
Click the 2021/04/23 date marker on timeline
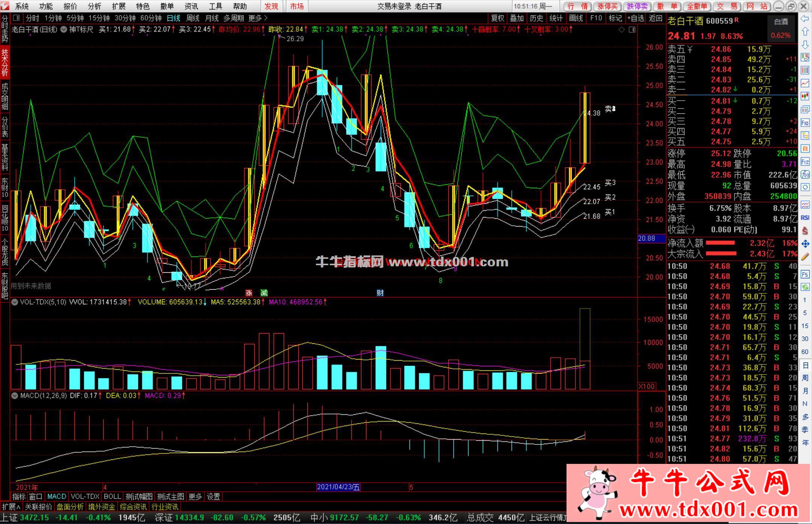pyautogui.click(x=338, y=487)
